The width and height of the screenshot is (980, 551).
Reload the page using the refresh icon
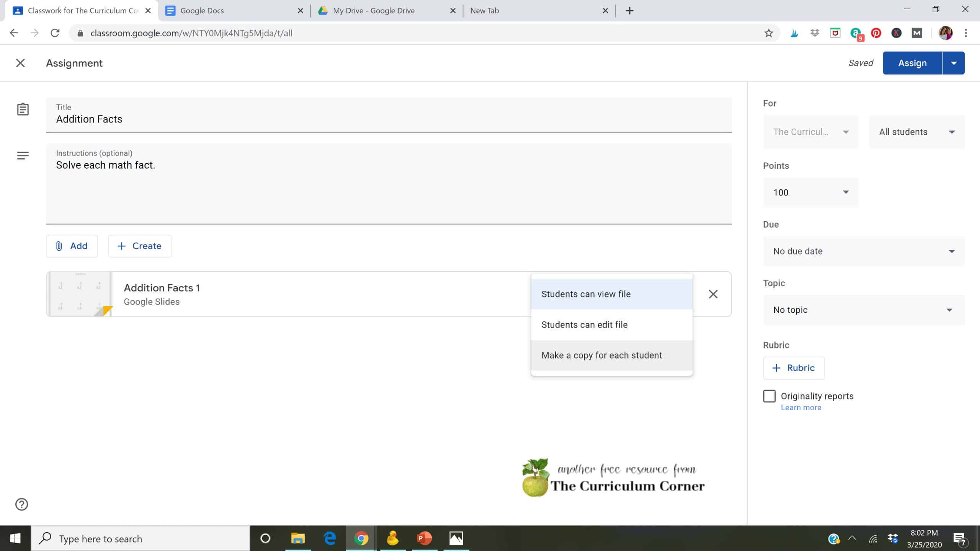click(55, 33)
